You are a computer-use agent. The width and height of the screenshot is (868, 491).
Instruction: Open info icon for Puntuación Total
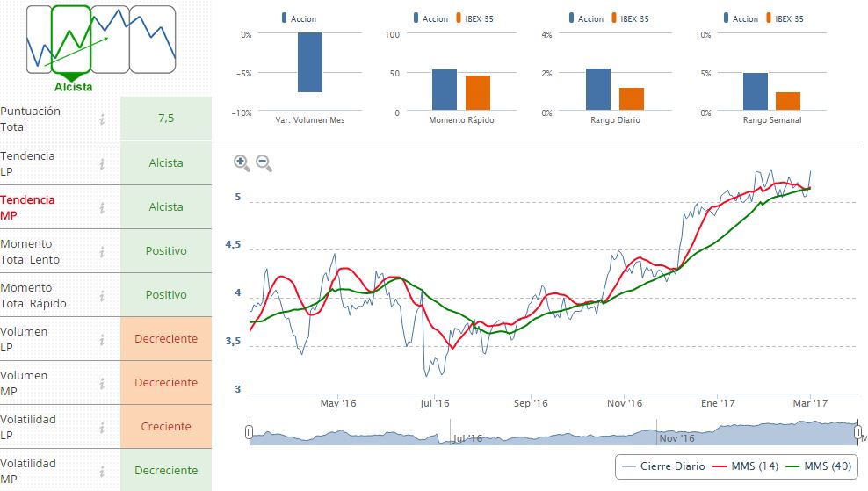click(102, 119)
